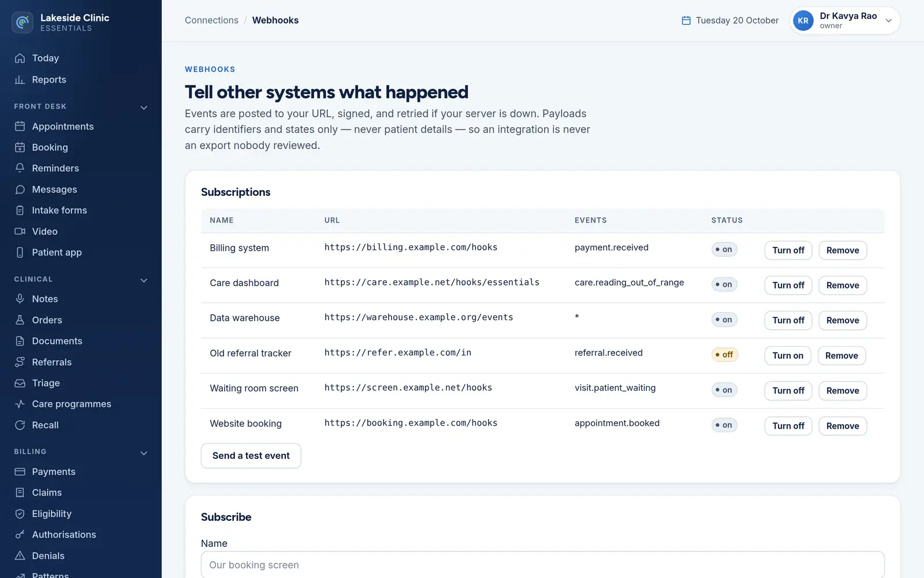Screen dimensions: 924x578
Task: Click the Triage inbox icon
Action: click(x=20, y=383)
